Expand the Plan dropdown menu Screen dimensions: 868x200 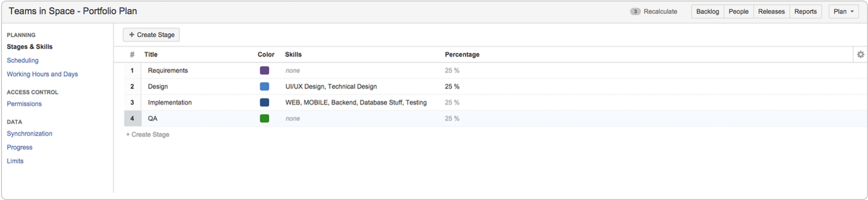pyautogui.click(x=844, y=11)
